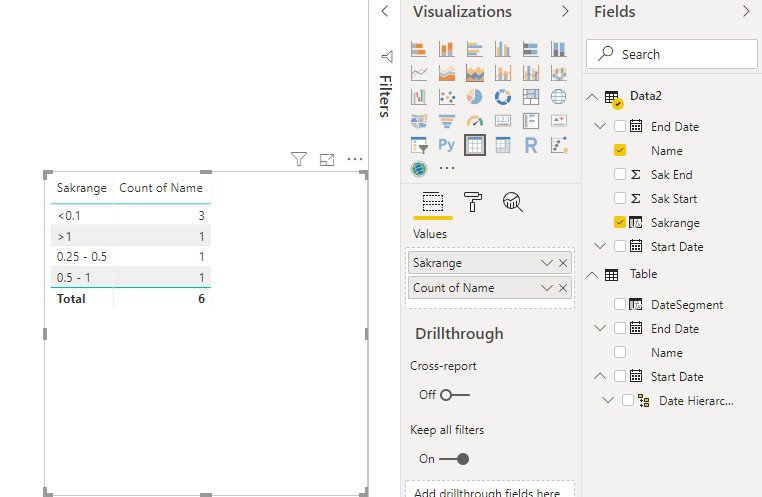The height and width of the screenshot is (497, 762).
Task: Select the line and stacked column chart
Action: point(502,73)
